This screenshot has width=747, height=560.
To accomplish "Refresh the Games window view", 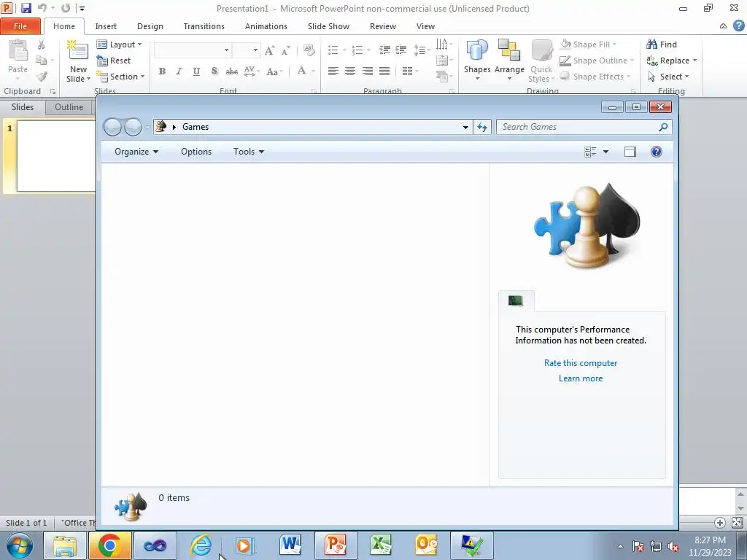I will tap(482, 127).
